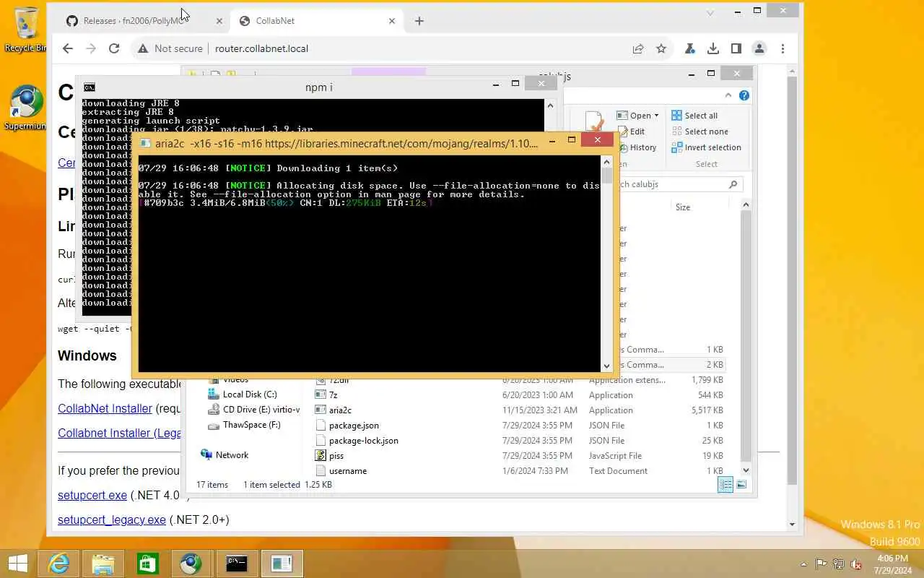The image size is (924, 578).
Task: Switch to Supermium browser in taskbar
Action: coord(191,564)
